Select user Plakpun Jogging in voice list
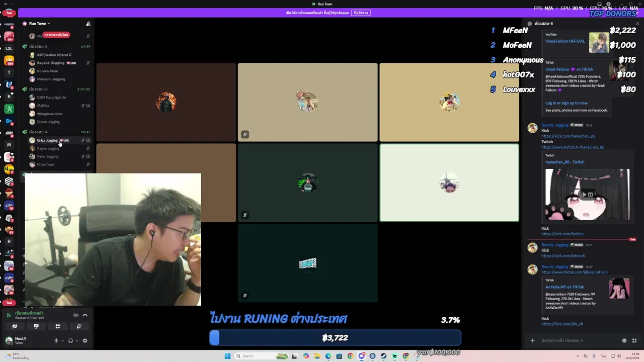The image size is (644, 362). pyautogui.click(x=51, y=79)
